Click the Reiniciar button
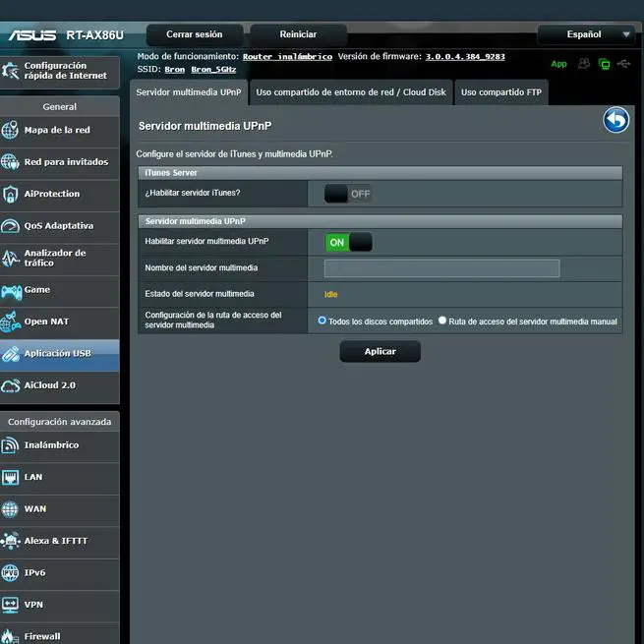The height and width of the screenshot is (644, 644). pos(298,34)
